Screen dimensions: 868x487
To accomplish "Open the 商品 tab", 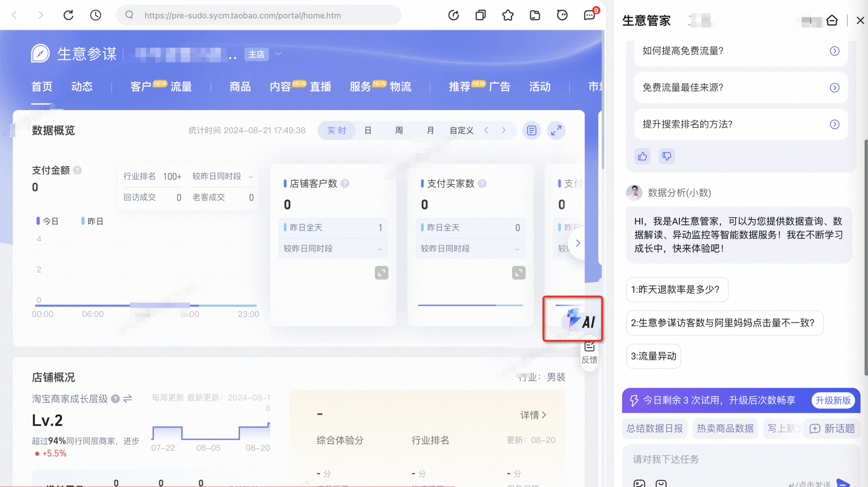I will pyautogui.click(x=240, y=87).
